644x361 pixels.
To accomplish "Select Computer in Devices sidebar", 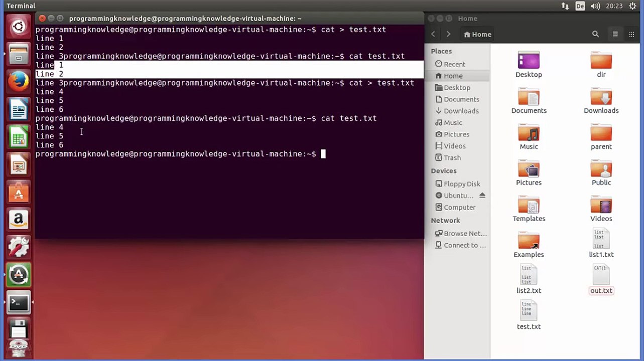I will point(459,207).
